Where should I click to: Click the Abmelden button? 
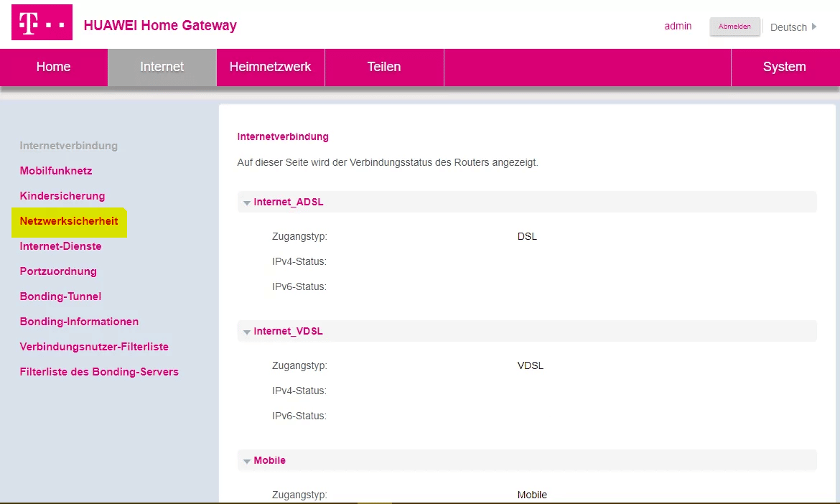[734, 27]
